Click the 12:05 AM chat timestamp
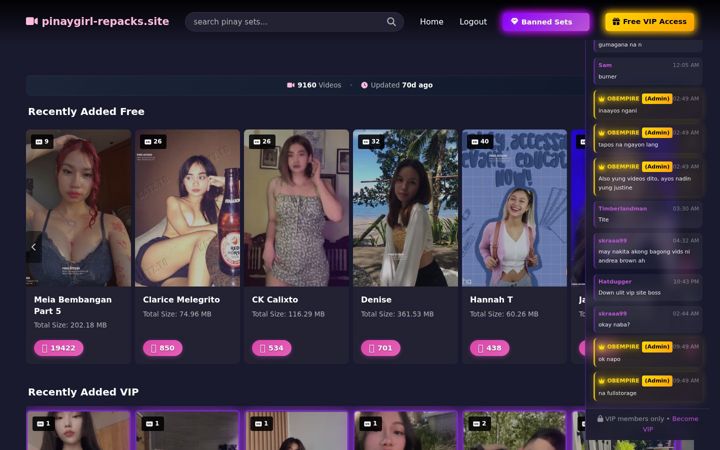The height and width of the screenshot is (450, 720). 686,65
